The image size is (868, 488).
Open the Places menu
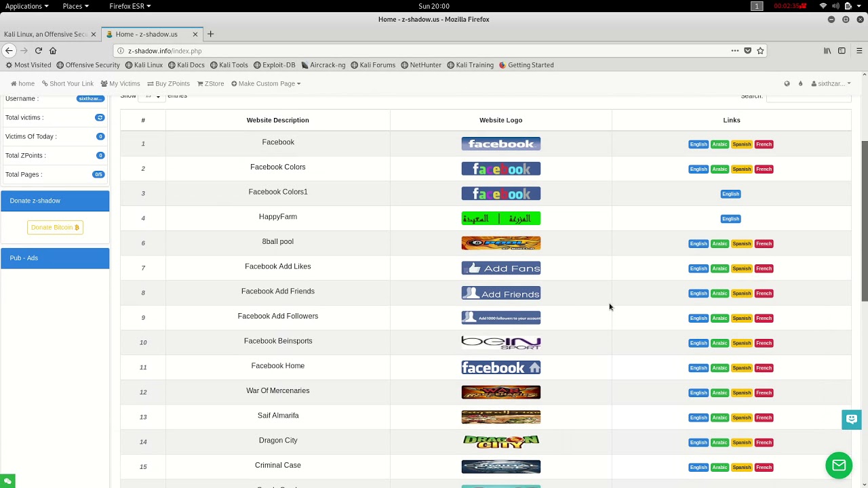tap(75, 6)
